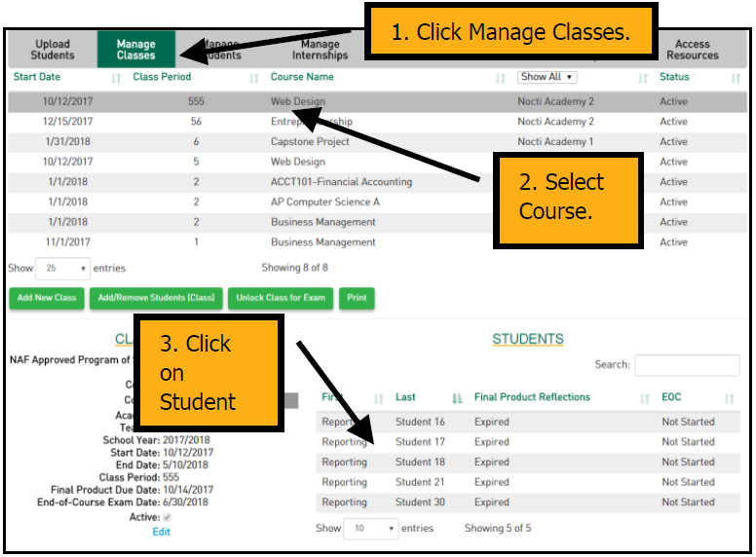Click the Status column header
This screenshot has width=756, height=557.
674,77
